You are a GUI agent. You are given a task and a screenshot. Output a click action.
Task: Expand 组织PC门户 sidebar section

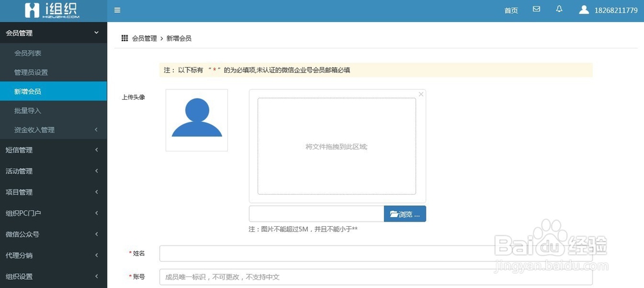pos(53,213)
